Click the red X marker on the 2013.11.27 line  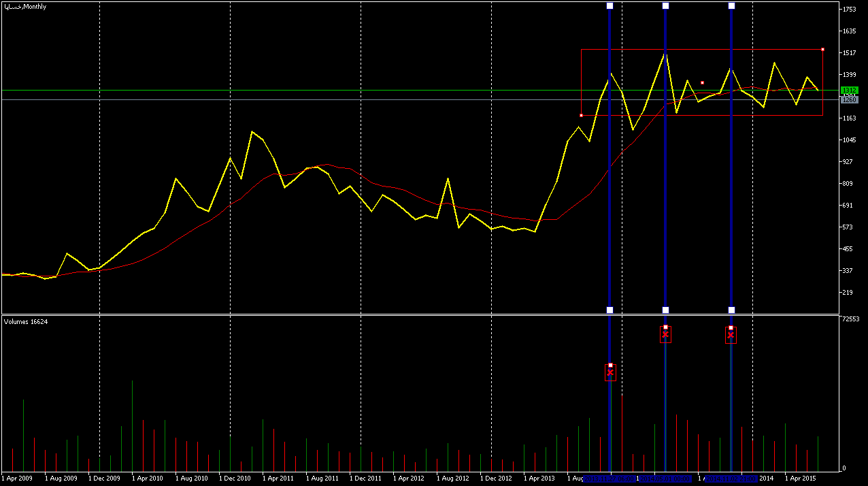coord(610,372)
